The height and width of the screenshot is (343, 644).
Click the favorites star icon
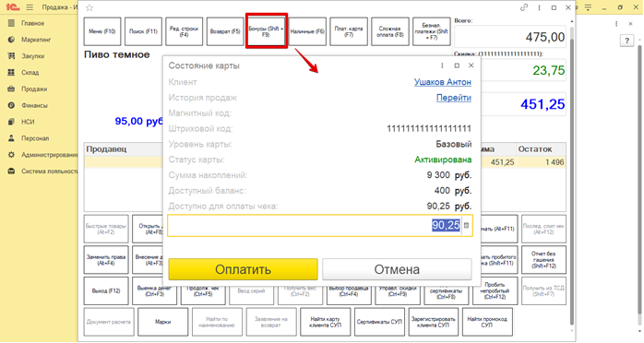tap(89, 7)
